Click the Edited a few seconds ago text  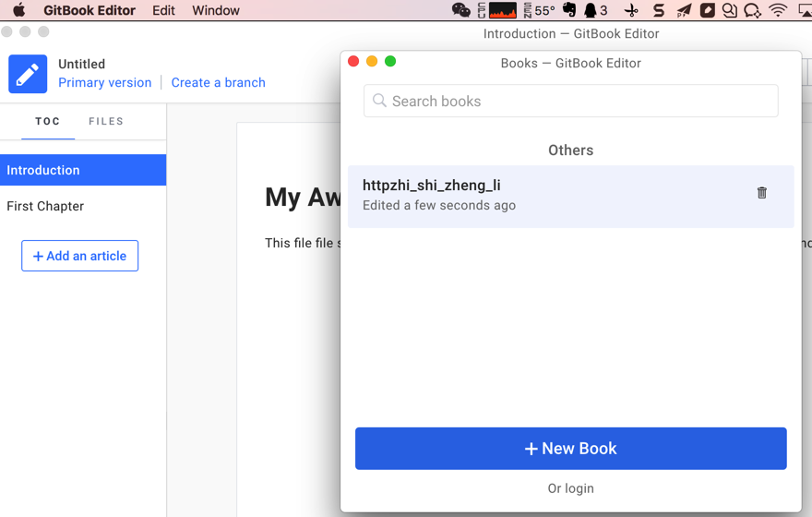click(439, 206)
